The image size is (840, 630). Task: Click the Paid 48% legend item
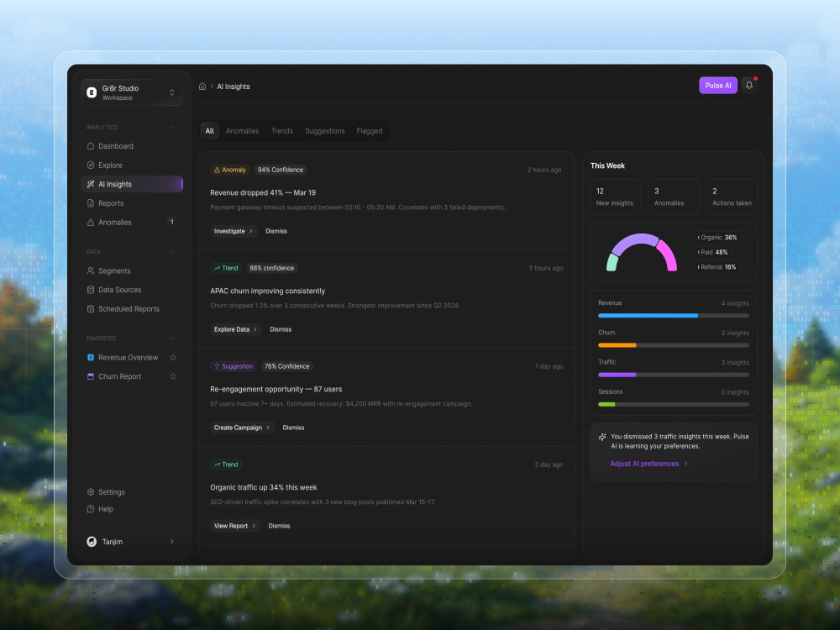tap(712, 252)
